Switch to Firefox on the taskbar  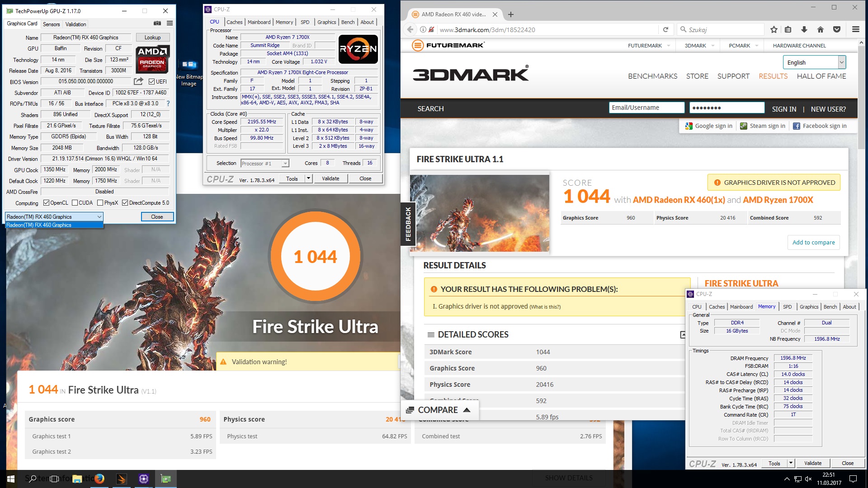tap(99, 479)
